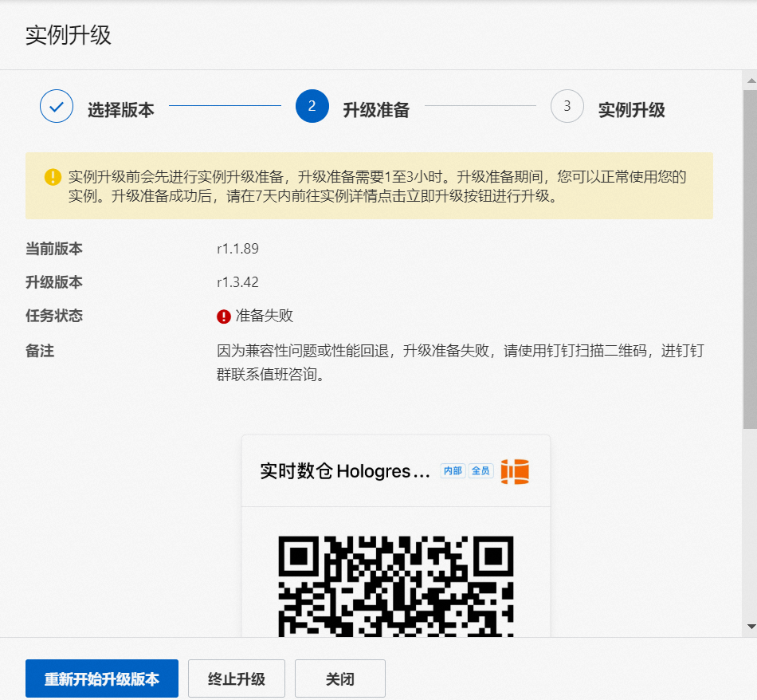Click the step 3 circle for 实例升级
Viewport: 757px width, 700px height.
click(567, 106)
